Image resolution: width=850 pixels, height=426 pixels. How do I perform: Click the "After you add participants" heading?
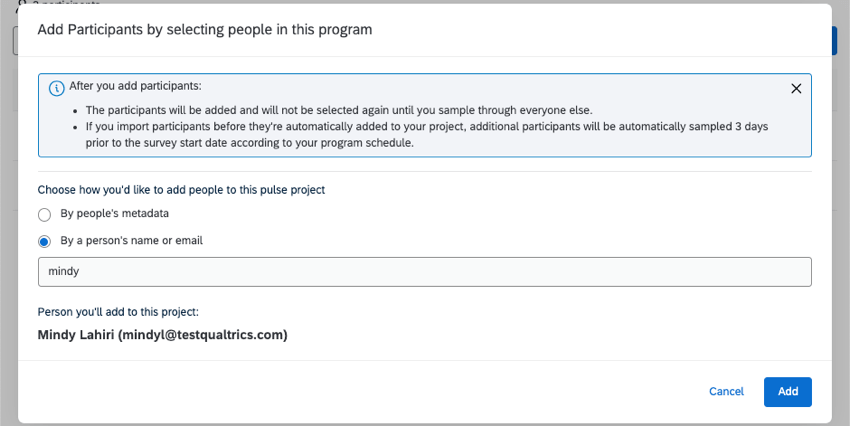(x=135, y=87)
